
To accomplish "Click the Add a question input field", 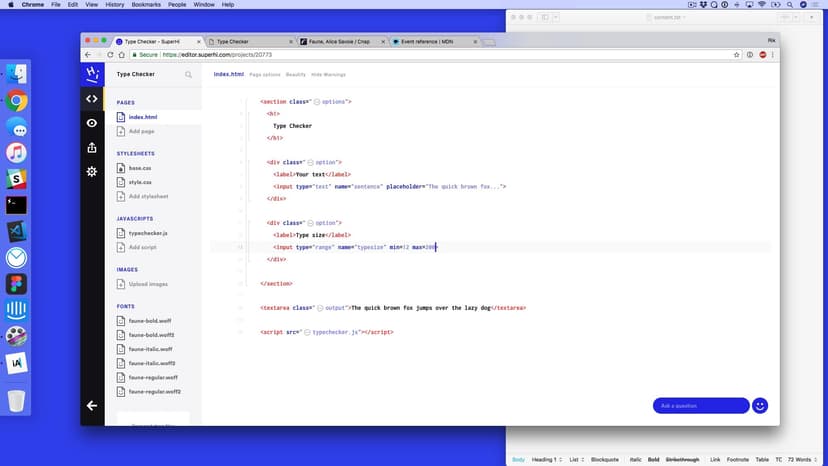I will click(x=700, y=405).
